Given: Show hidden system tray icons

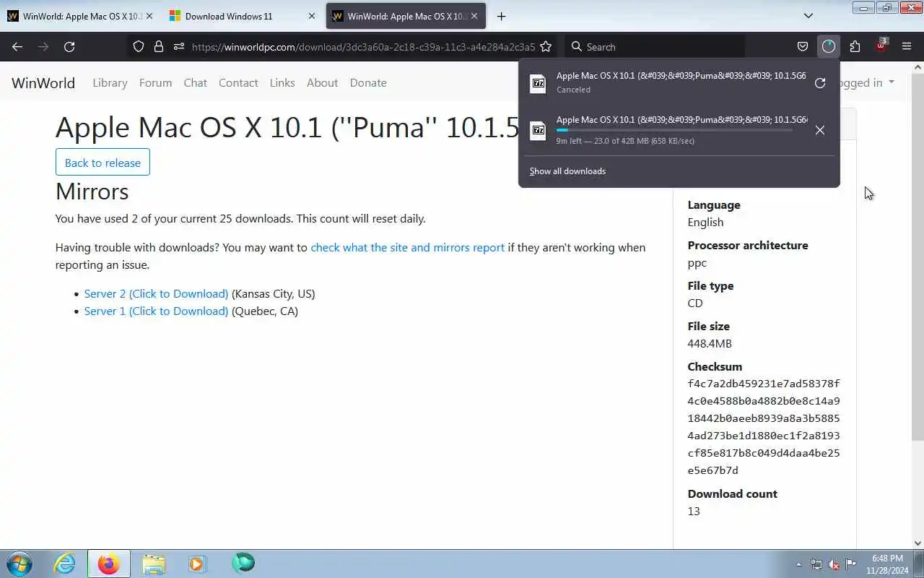Looking at the screenshot, I should tap(798, 564).
